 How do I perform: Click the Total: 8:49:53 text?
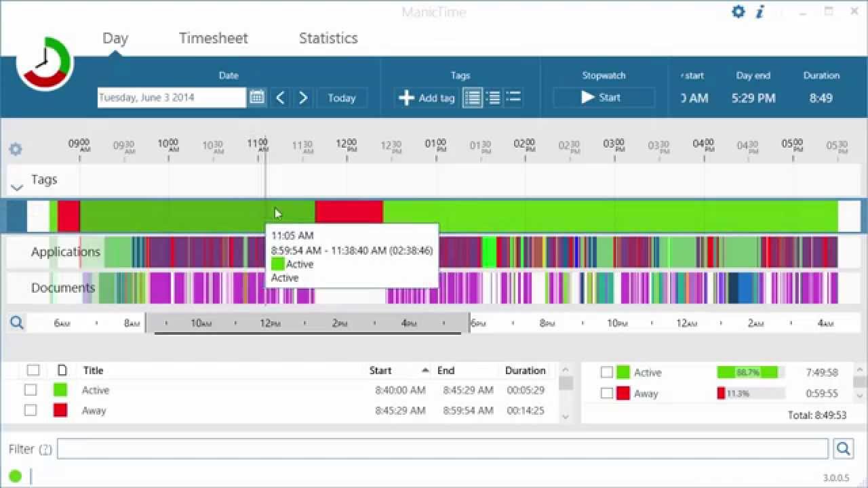(817, 415)
